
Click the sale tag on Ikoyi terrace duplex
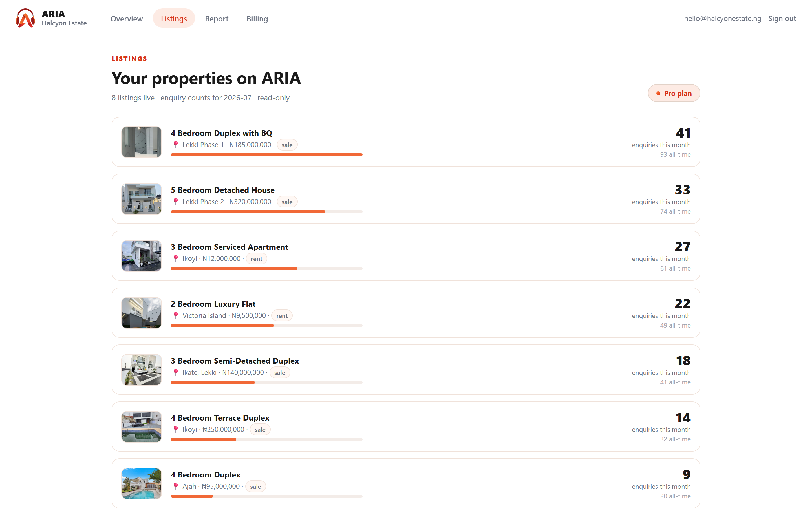point(260,430)
